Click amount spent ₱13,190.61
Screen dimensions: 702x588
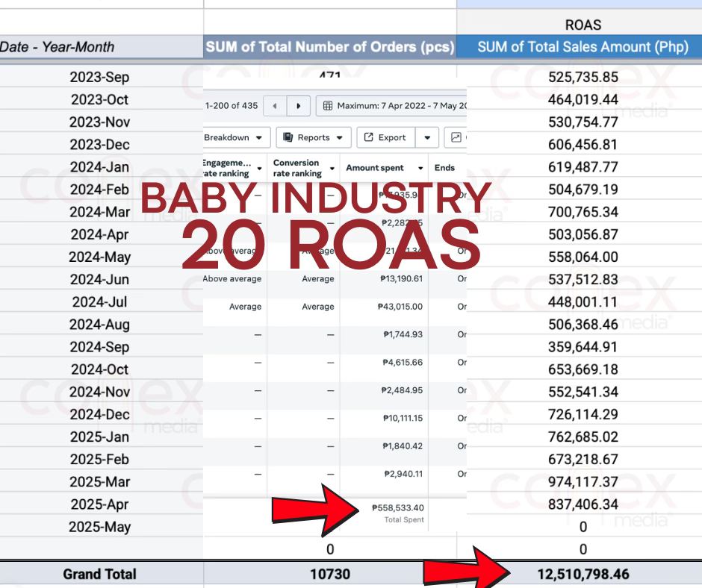401,279
